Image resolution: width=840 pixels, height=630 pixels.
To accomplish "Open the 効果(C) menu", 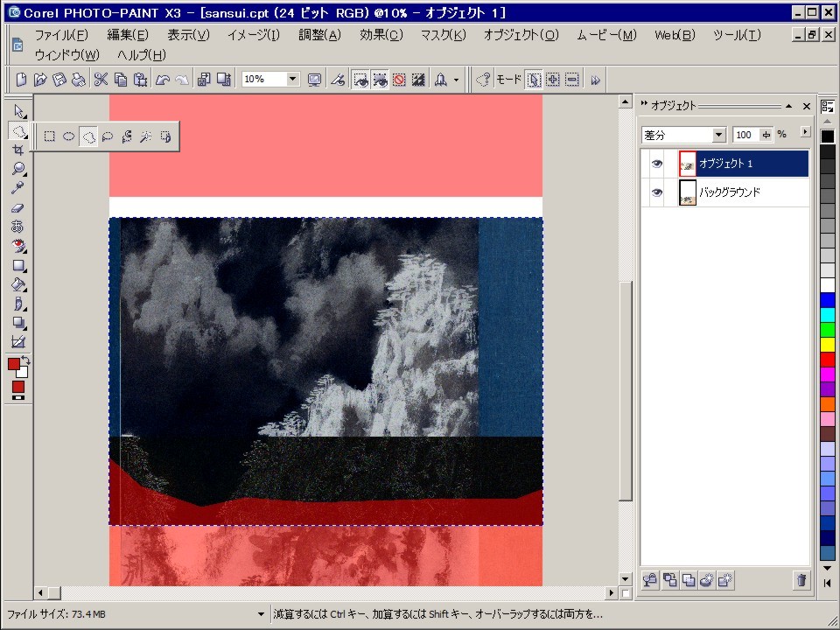I will pos(381,35).
